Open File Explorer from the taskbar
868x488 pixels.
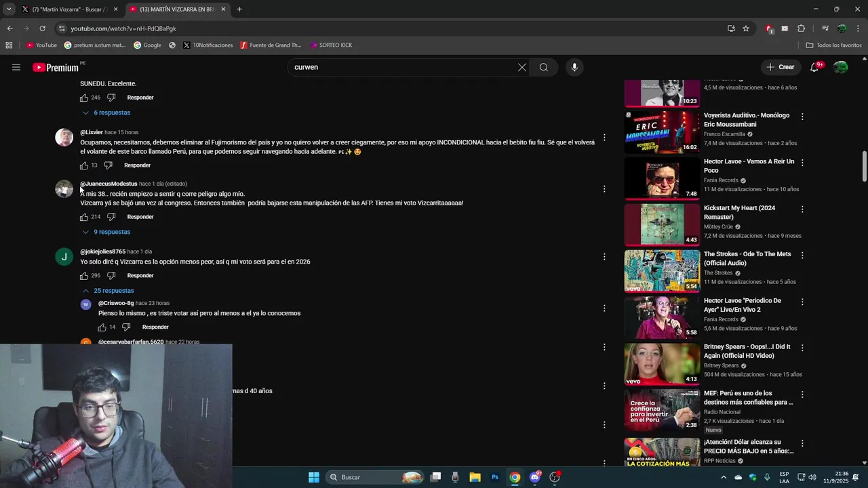[x=475, y=477]
